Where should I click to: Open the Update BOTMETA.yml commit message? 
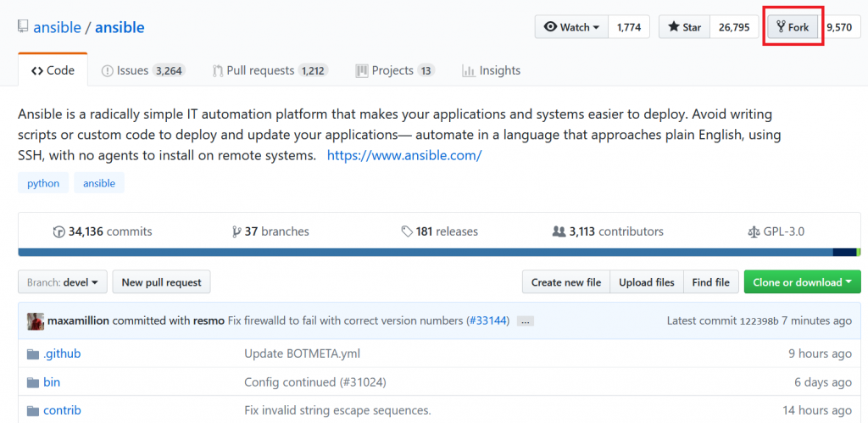tap(303, 353)
